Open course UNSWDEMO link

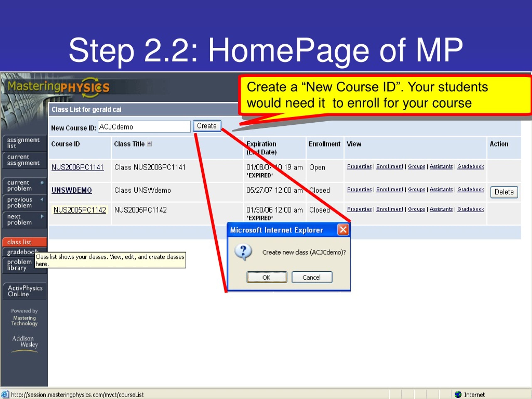point(71,190)
